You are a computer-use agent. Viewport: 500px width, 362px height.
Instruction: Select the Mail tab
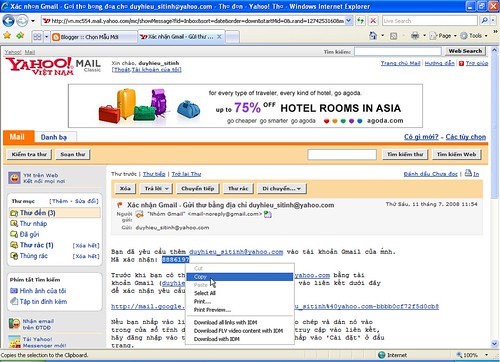coord(18,137)
